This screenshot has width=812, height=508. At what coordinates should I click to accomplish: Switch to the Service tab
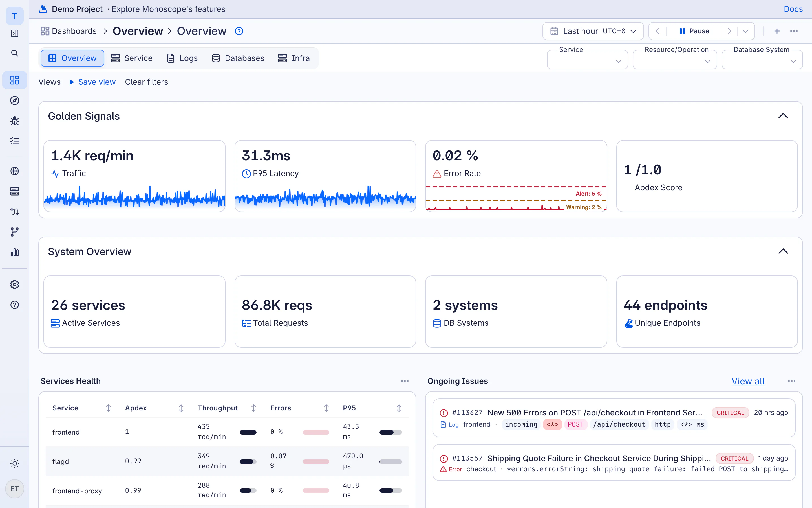click(x=132, y=58)
